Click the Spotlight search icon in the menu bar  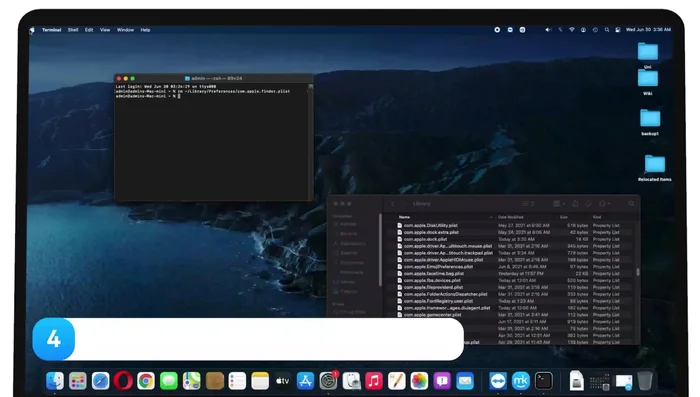[607, 30]
